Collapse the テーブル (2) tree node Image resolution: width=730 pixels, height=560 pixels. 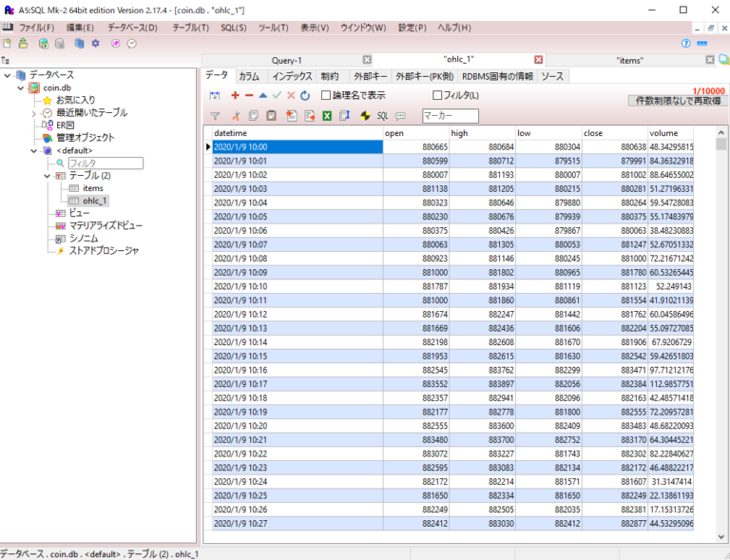(x=47, y=176)
